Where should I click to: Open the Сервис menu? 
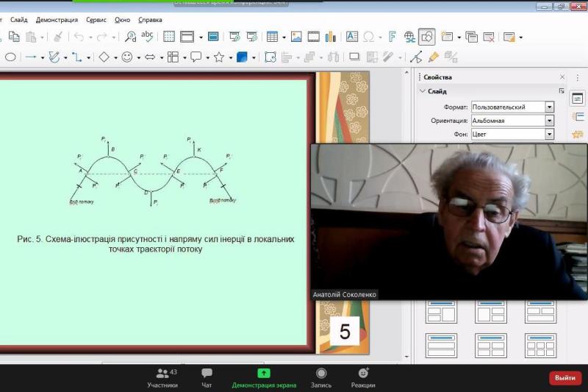pyautogui.click(x=96, y=20)
